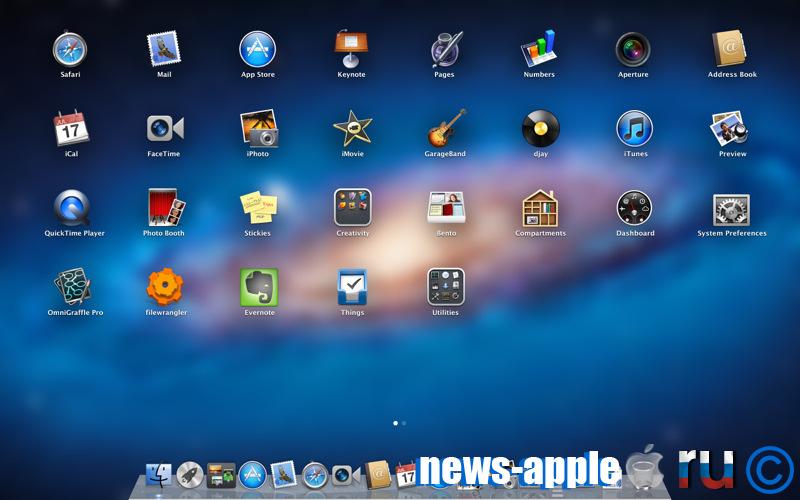Image resolution: width=800 pixels, height=500 pixels.
Task: Launch the Bento app
Action: [446, 207]
